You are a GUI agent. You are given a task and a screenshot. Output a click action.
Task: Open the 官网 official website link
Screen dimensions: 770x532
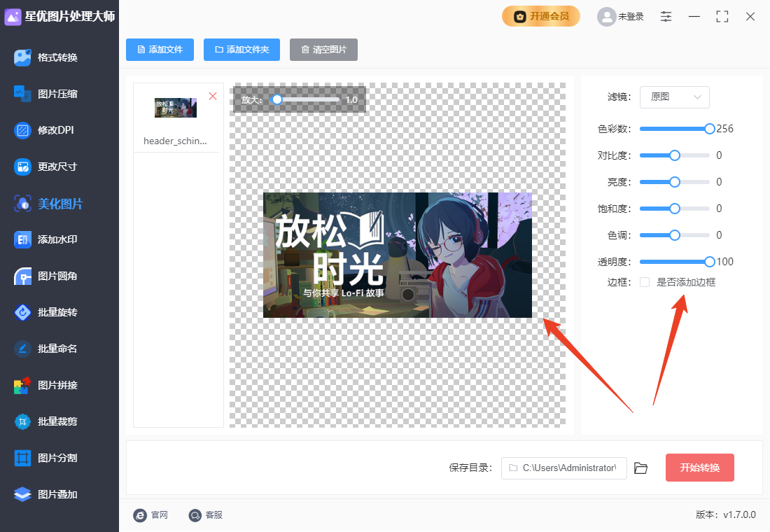151,515
